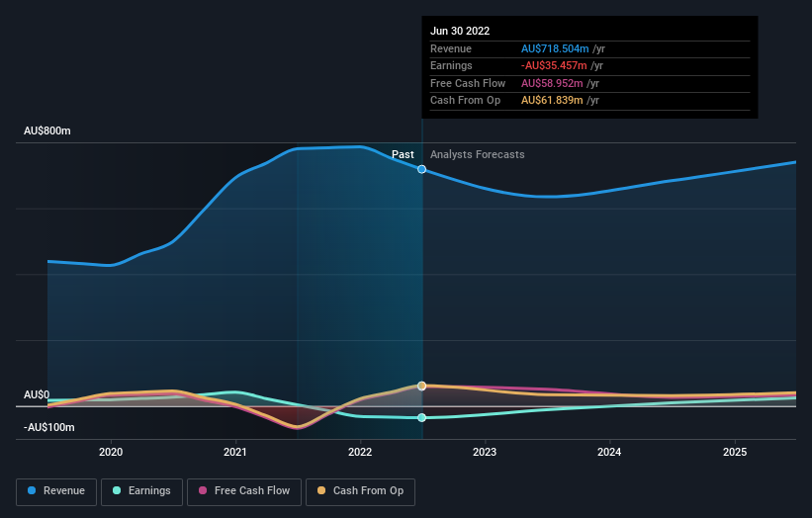Toggle the Free Cash Flow legend button

[244, 491]
